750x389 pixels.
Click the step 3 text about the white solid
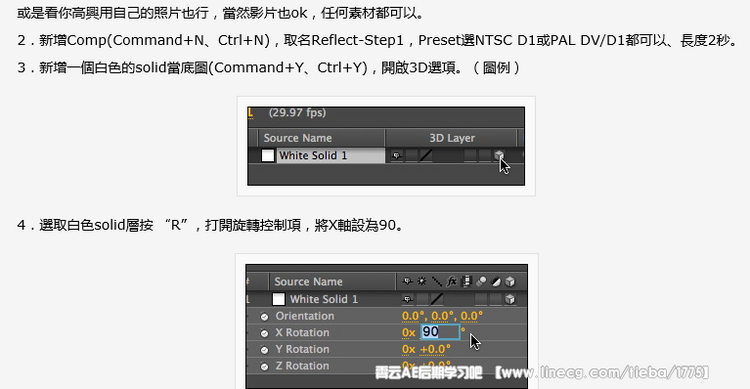point(269,67)
